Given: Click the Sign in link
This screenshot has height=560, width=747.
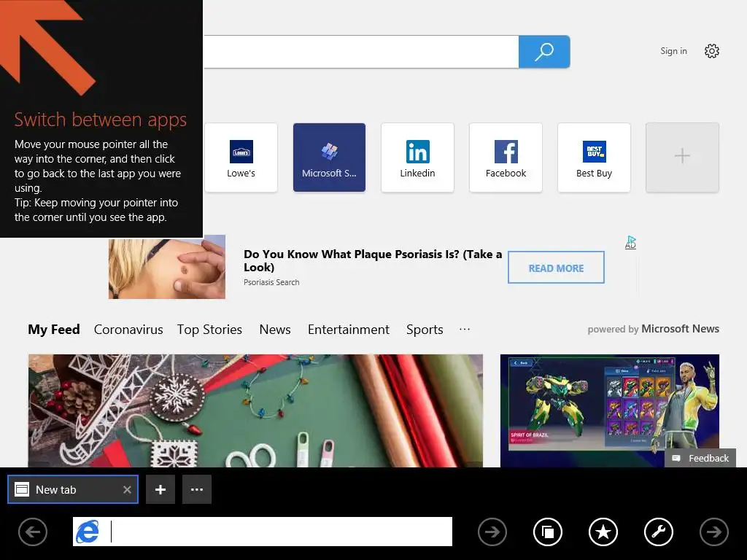Looking at the screenshot, I should pyautogui.click(x=673, y=51).
